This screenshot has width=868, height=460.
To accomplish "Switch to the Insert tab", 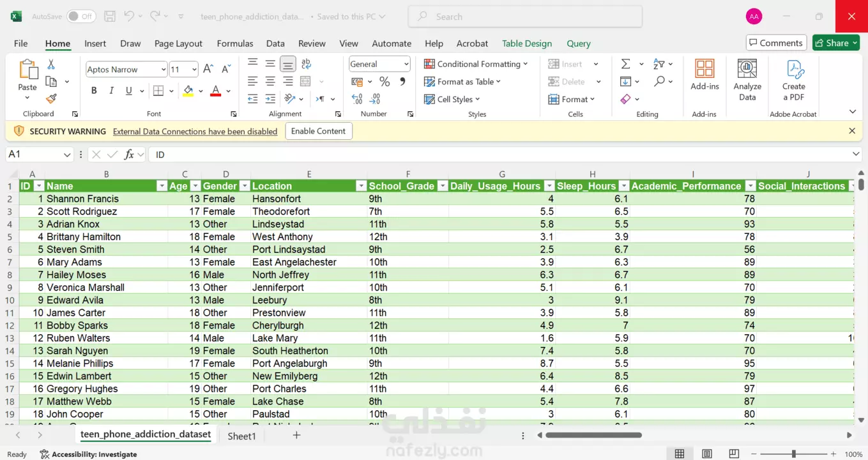I will click(x=95, y=43).
